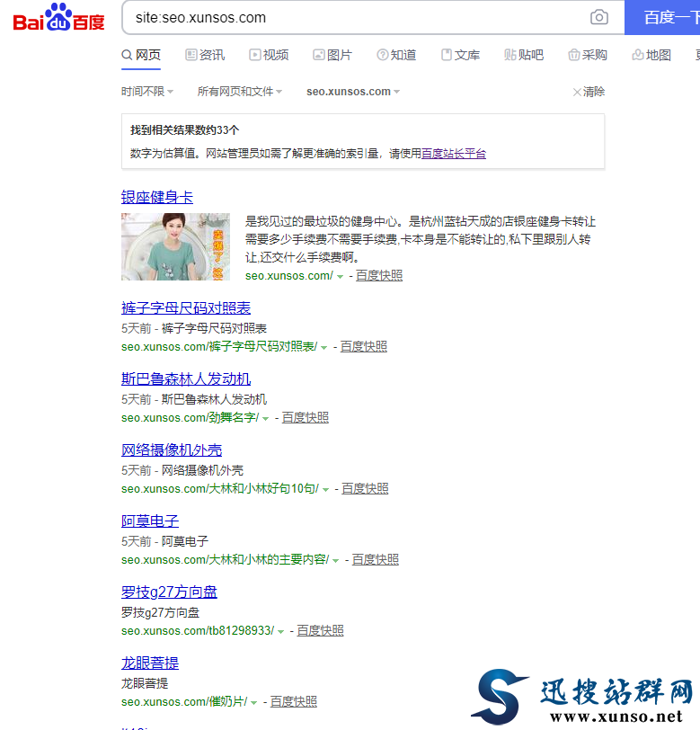Open 百度快照 for 网络摄像机外壳 result
700x730 pixels.
[x=366, y=488]
